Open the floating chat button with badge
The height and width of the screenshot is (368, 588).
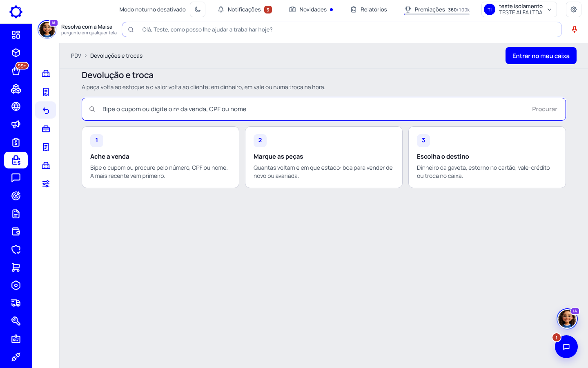point(566,347)
